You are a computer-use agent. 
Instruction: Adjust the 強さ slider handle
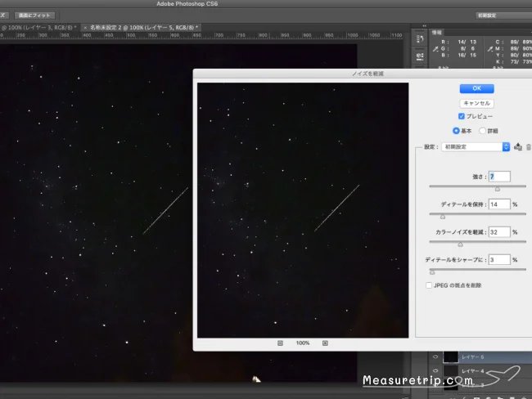(498, 189)
